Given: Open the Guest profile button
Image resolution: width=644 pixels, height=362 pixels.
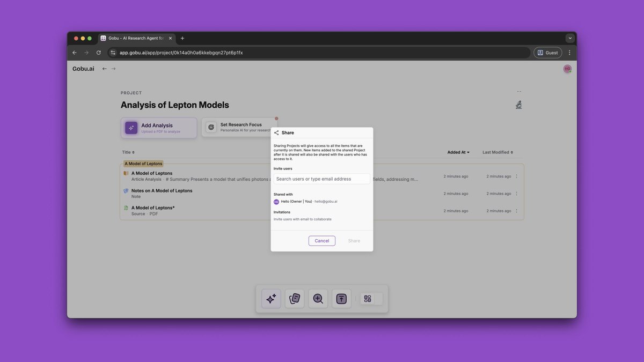Looking at the screenshot, I should click(x=548, y=53).
